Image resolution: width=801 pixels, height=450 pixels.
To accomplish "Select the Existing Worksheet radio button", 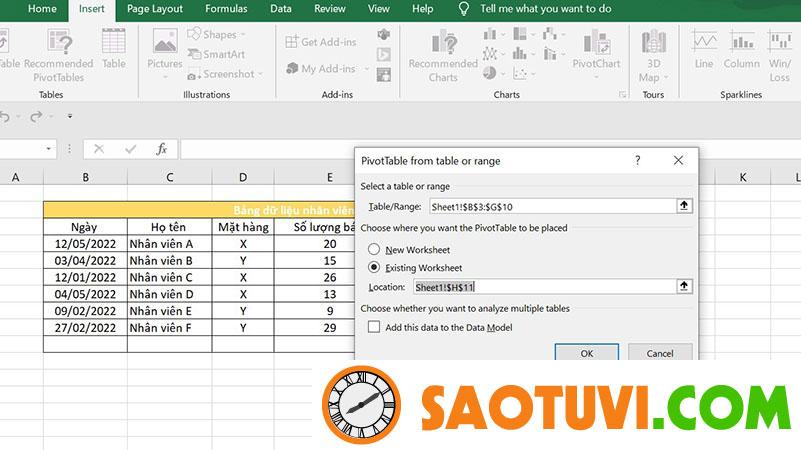I will tap(374, 267).
